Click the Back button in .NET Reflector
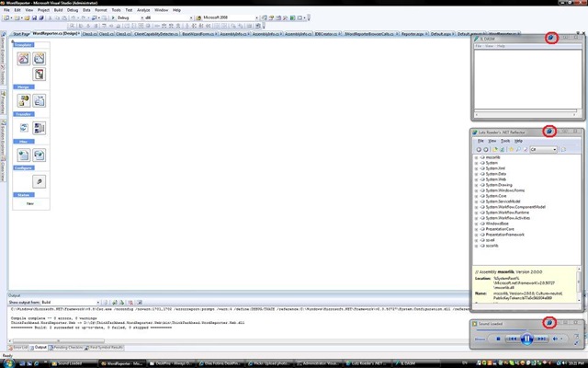The image size is (588, 368). tap(479, 149)
